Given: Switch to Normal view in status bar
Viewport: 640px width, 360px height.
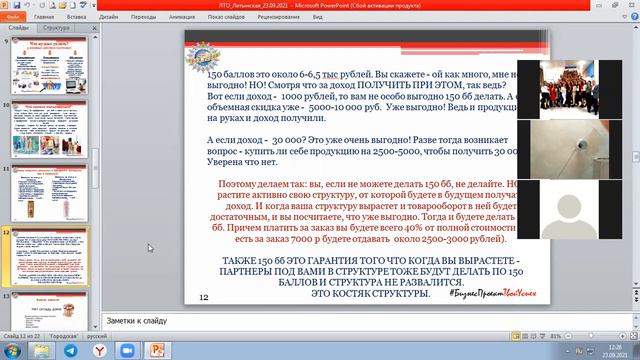Looking at the screenshot, I should pos(516,336).
